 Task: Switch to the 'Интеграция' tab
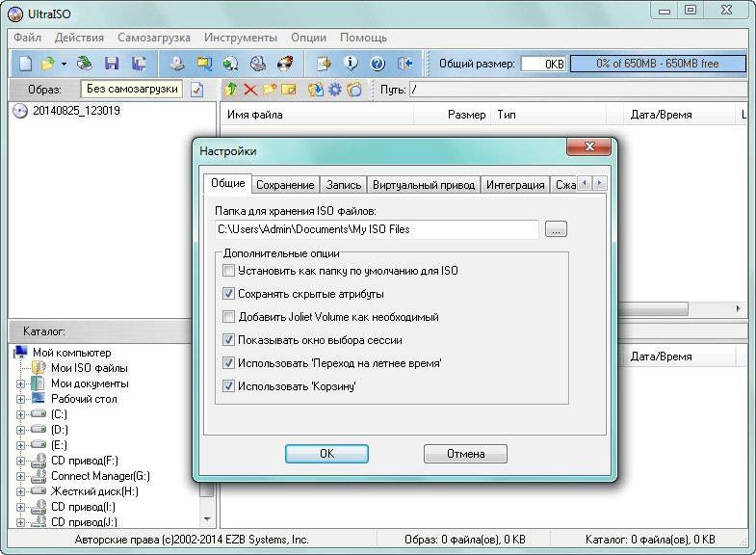(515, 185)
